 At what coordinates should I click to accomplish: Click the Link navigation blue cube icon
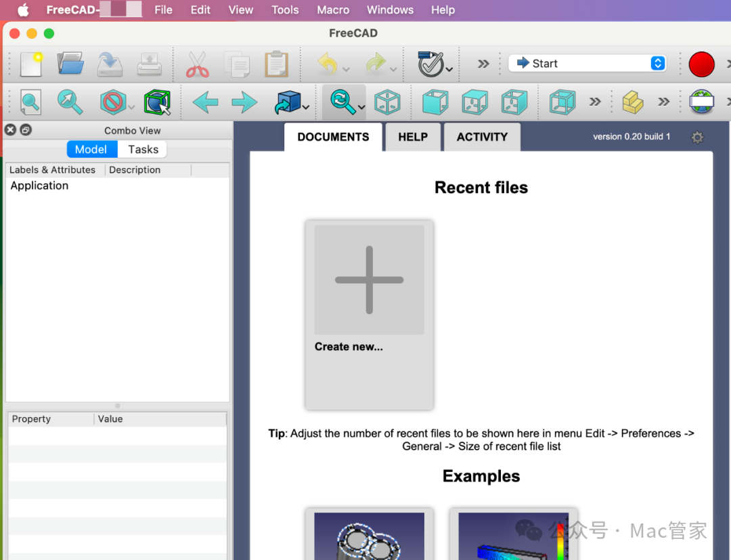click(x=288, y=102)
